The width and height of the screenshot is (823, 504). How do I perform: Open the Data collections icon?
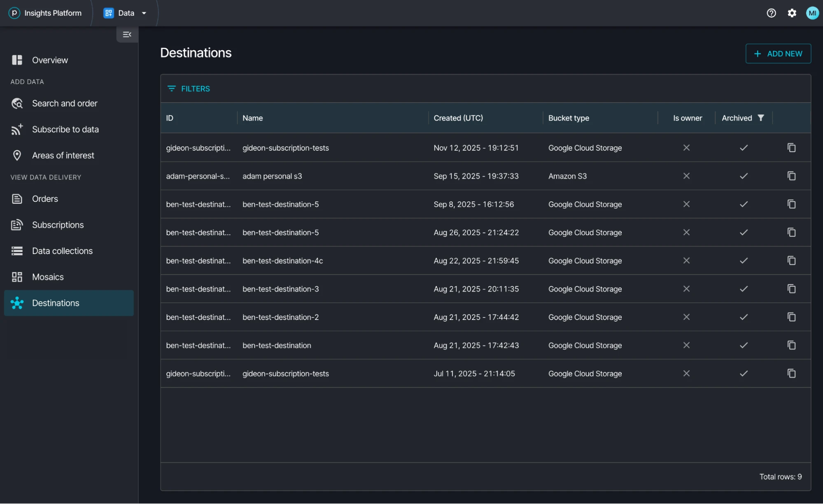[x=17, y=251]
